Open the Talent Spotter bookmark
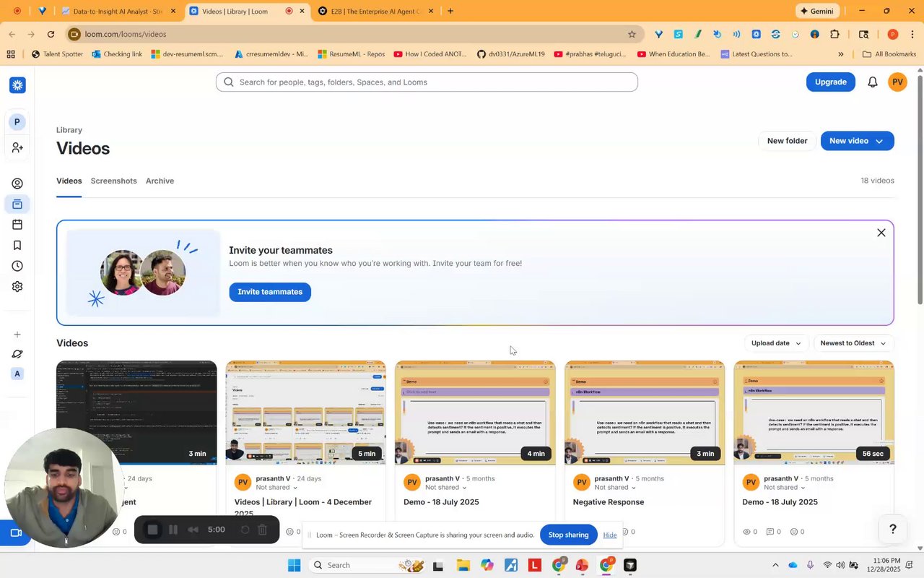Viewport: 924px width, 578px height. click(57, 54)
